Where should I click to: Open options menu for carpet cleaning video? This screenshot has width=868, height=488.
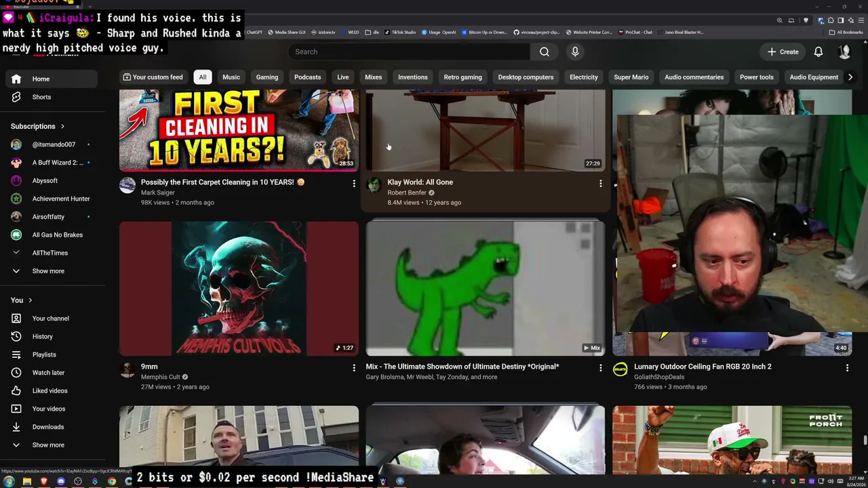tap(353, 183)
